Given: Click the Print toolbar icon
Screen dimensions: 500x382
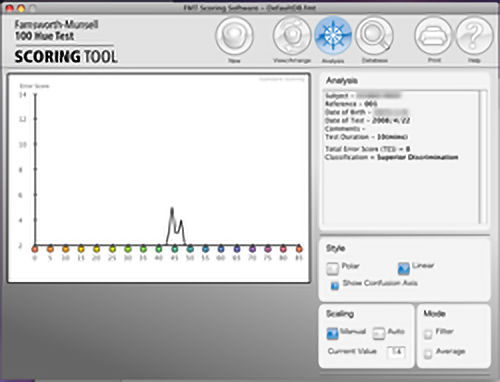Looking at the screenshot, I should 434,36.
